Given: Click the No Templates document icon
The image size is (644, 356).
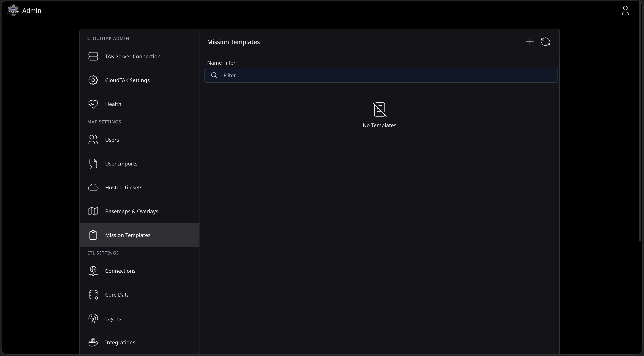Looking at the screenshot, I should (x=379, y=109).
